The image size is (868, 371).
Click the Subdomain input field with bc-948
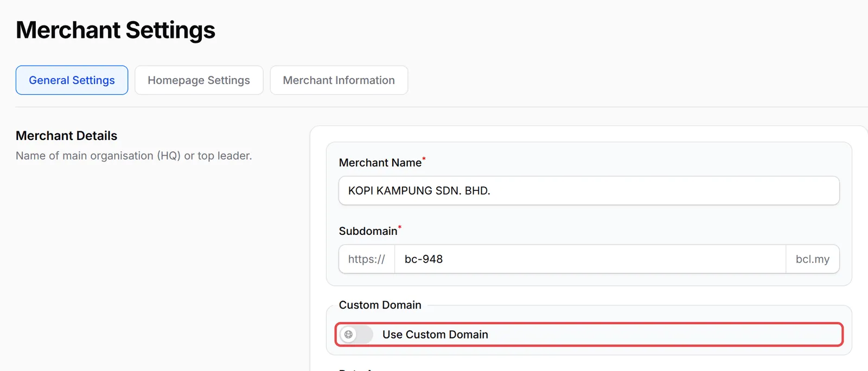(590, 259)
